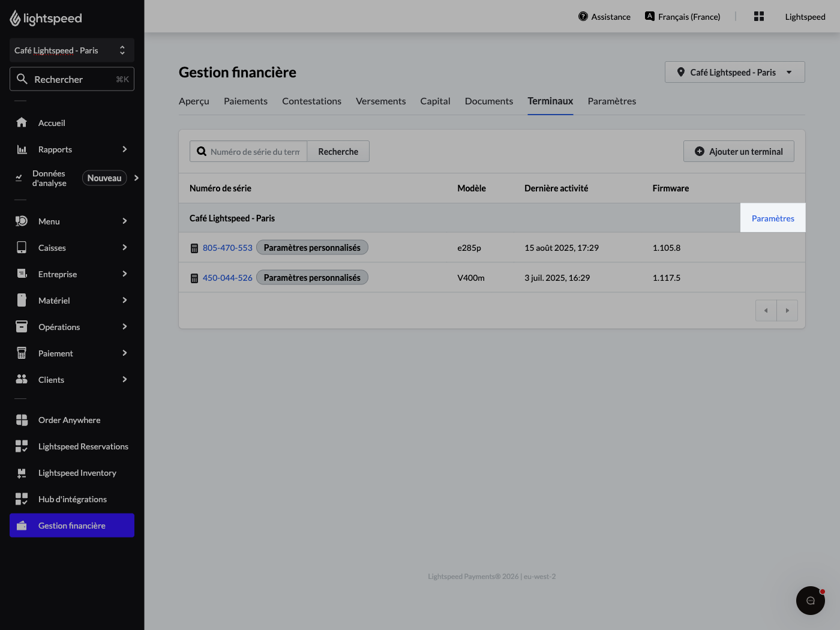Click the Assistance help icon

(583, 17)
